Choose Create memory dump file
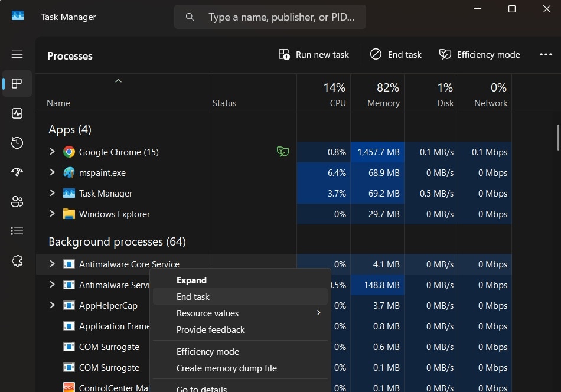The width and height of the screenshot is (561, 392). click(x=240, y=368)
